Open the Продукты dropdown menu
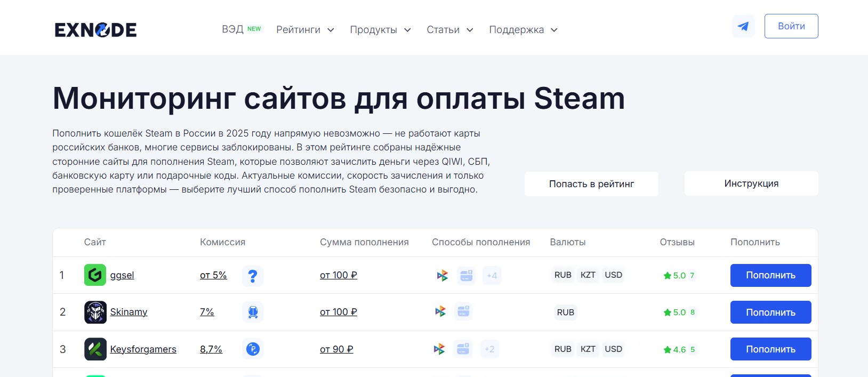Viewport: 868px width, 377px height. click(x=380, y=30)
